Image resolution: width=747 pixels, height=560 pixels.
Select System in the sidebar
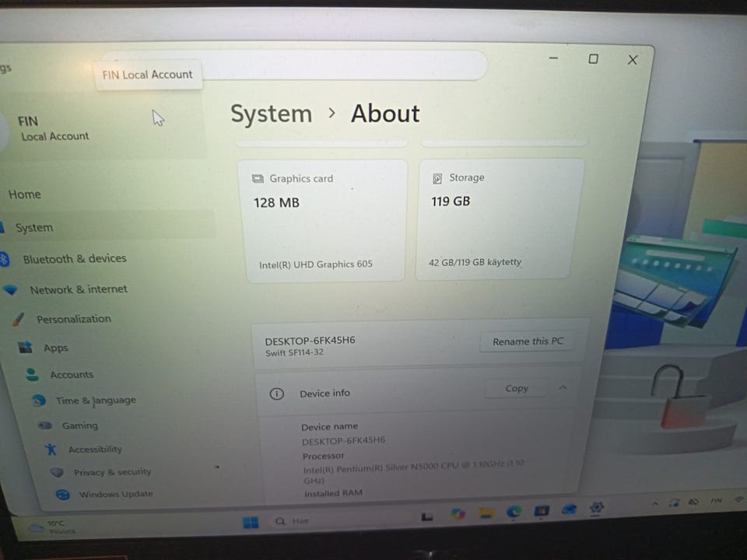pos(34,228)
